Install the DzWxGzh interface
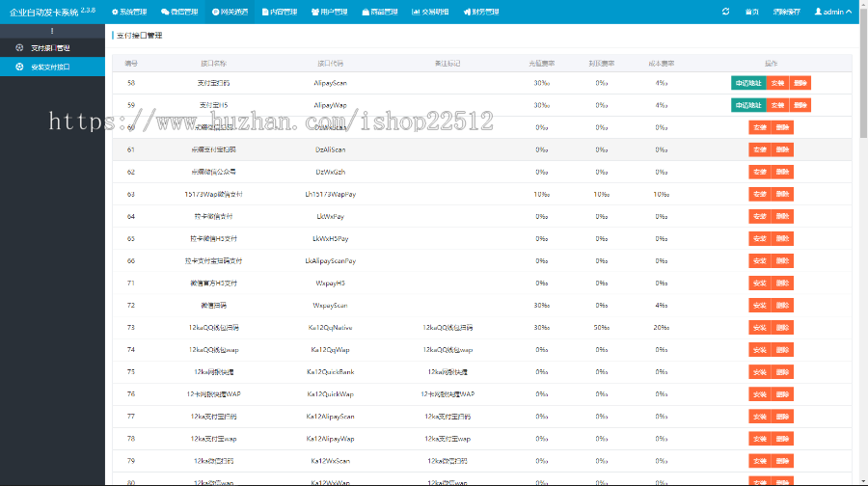Image resolution: width=868 pixels, height=486 pixels. pos(760,172)
